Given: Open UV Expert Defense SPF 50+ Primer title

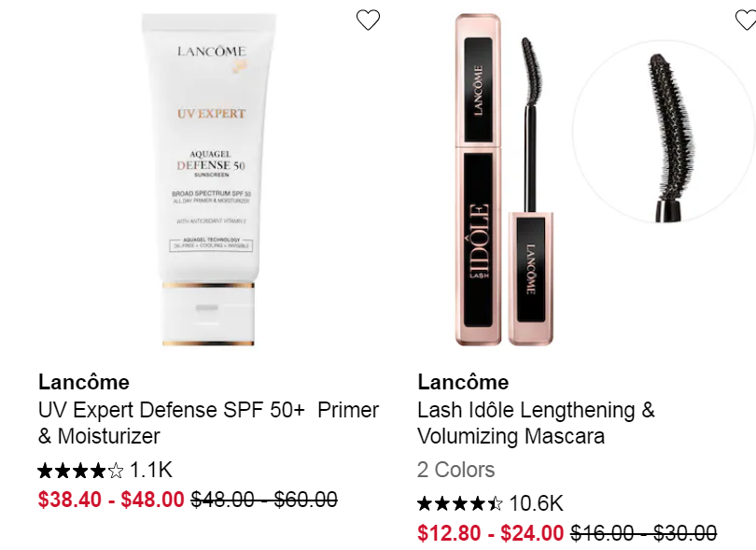Looking at the screenshot, I should click(x=208, y=423).
